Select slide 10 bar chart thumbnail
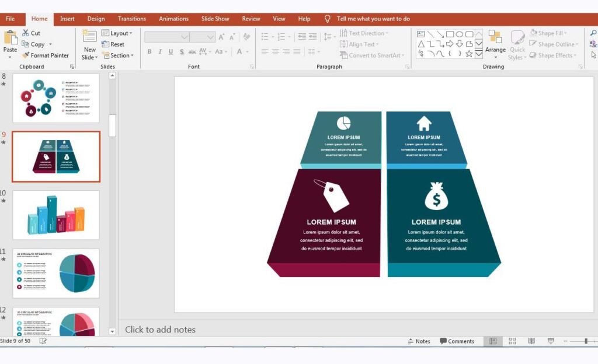The width and height of the screenshot is (598, 364). 56,215
